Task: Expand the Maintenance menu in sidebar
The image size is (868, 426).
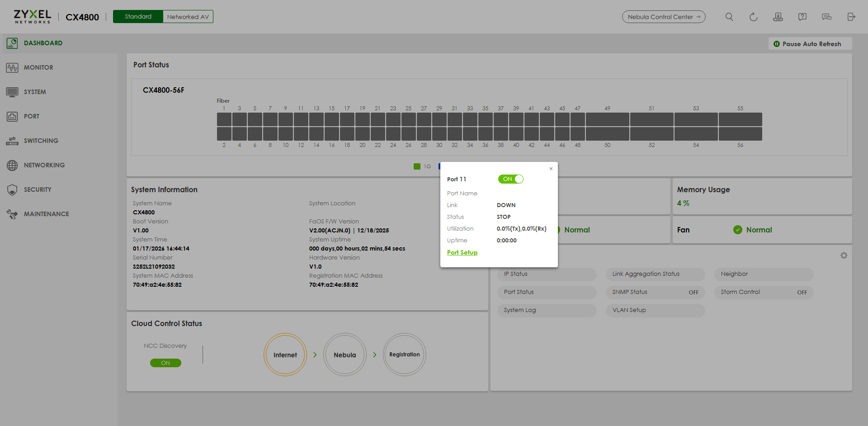Action: coord(46,214)
